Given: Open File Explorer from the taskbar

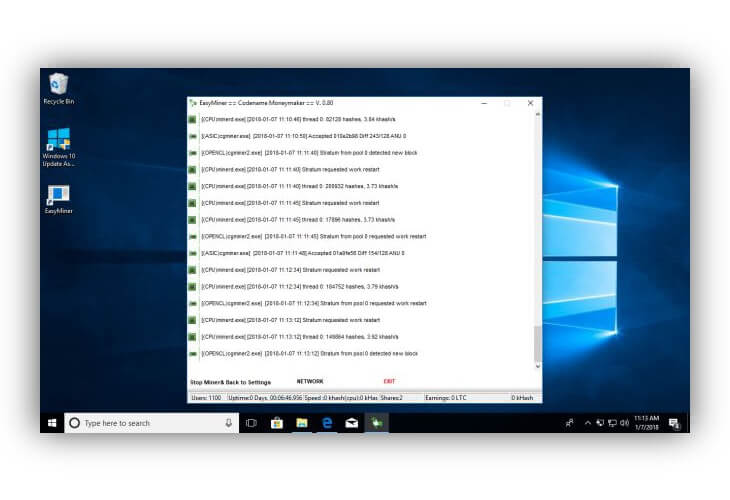Looking at the screenshot, I should [x=302, y=423].
